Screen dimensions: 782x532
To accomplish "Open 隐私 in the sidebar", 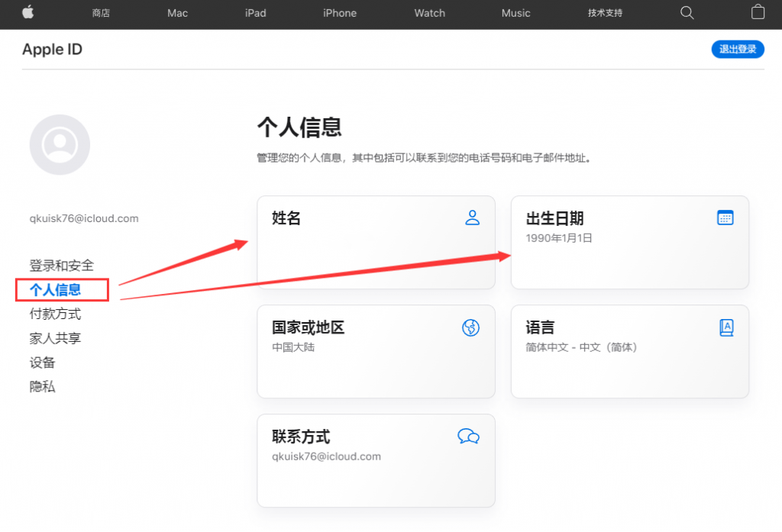I will click(x=43, y=387).
